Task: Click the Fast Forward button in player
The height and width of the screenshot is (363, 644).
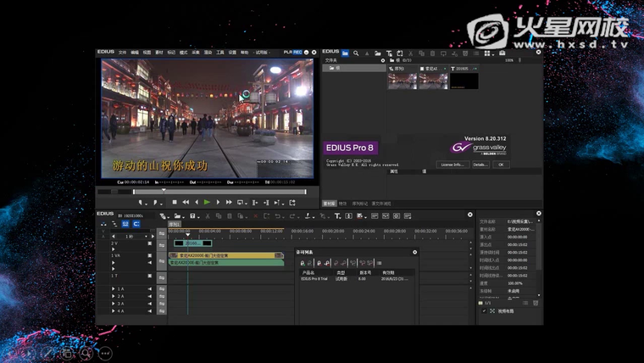Action: [229, 203]
